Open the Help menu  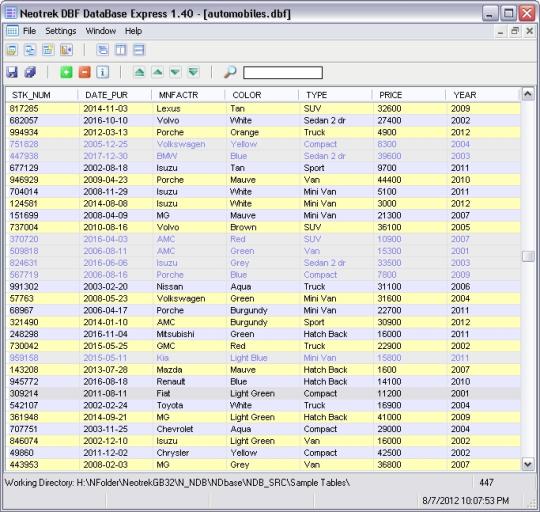click(x=133, y=31)
